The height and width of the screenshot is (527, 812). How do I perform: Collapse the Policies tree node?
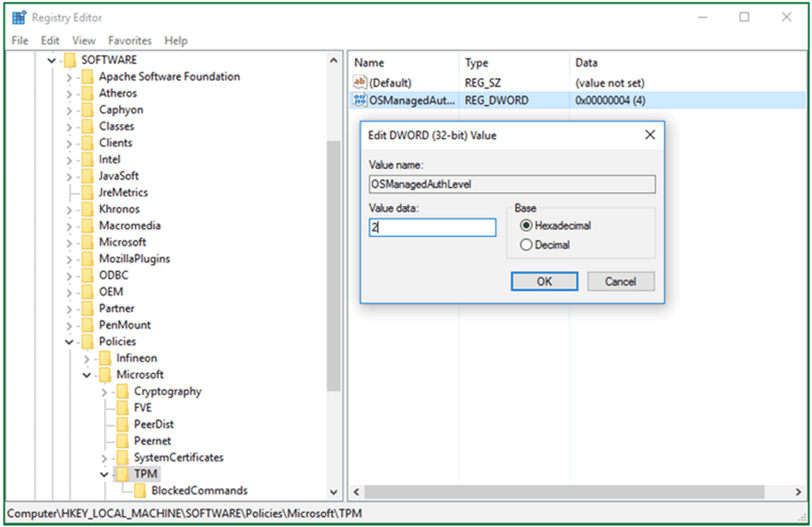[x=69, y=342]
